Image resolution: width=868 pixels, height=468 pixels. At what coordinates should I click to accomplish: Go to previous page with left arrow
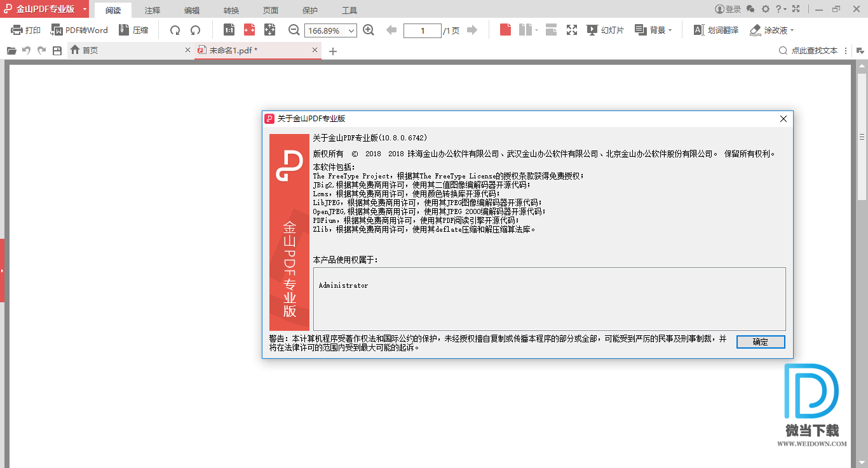pos(391,30)
